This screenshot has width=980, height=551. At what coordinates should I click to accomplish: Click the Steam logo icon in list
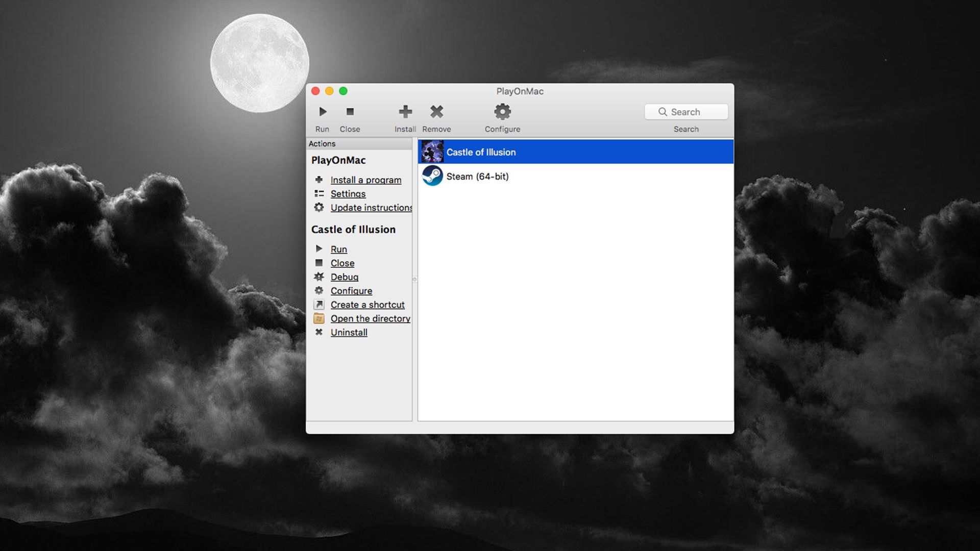pyautogui.click(x=432, y=176)
